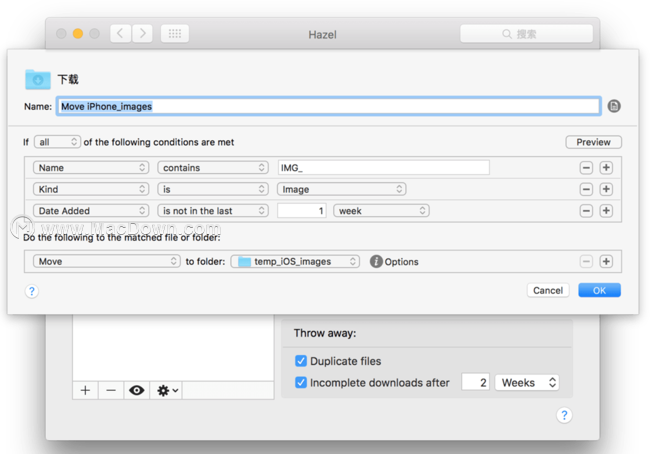653x454 pixels.
Task: Open the 'all' conditions match dropdown
Action: 57,142
